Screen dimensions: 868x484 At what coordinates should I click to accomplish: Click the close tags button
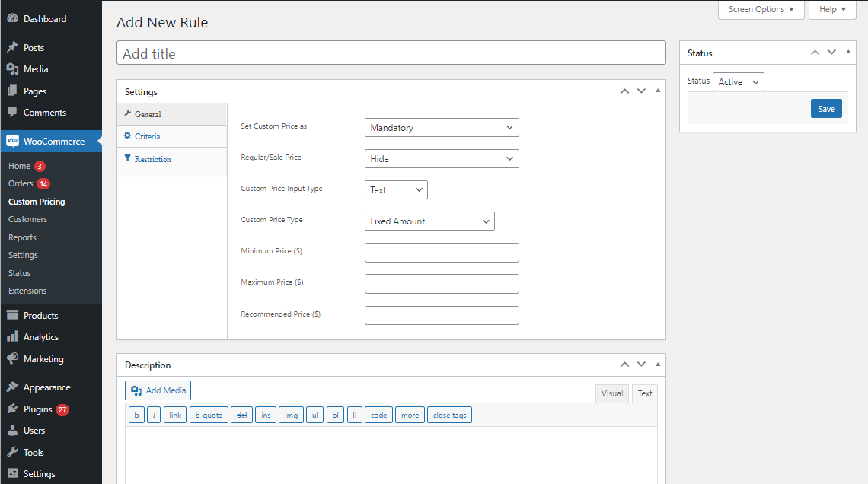[x=449, y=415]
